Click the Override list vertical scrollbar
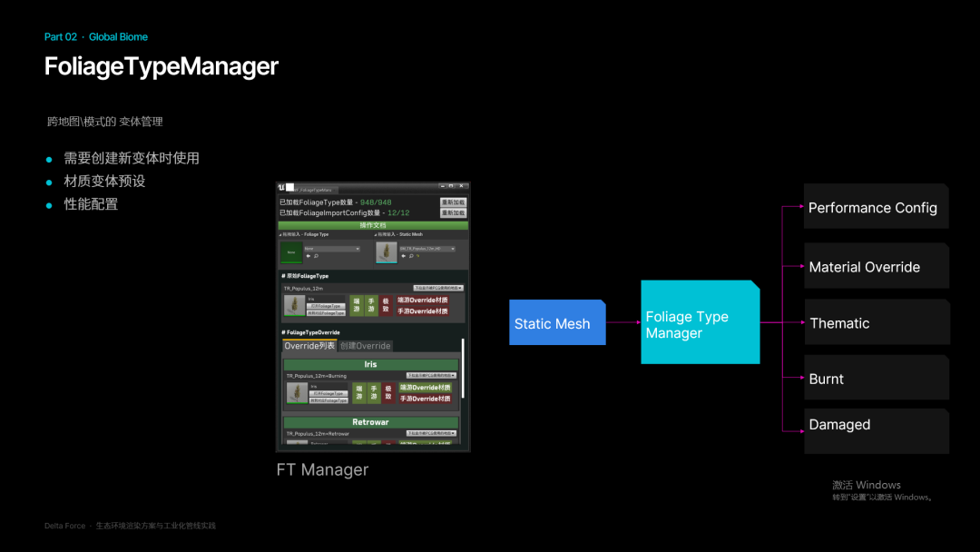The width and height of the screenshot is (980, 552). 463,369
